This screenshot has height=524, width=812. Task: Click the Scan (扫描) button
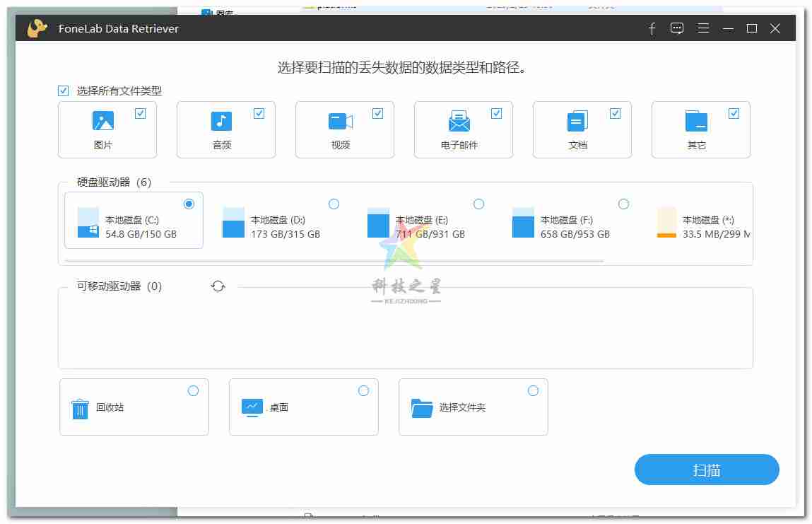(706, 470)
